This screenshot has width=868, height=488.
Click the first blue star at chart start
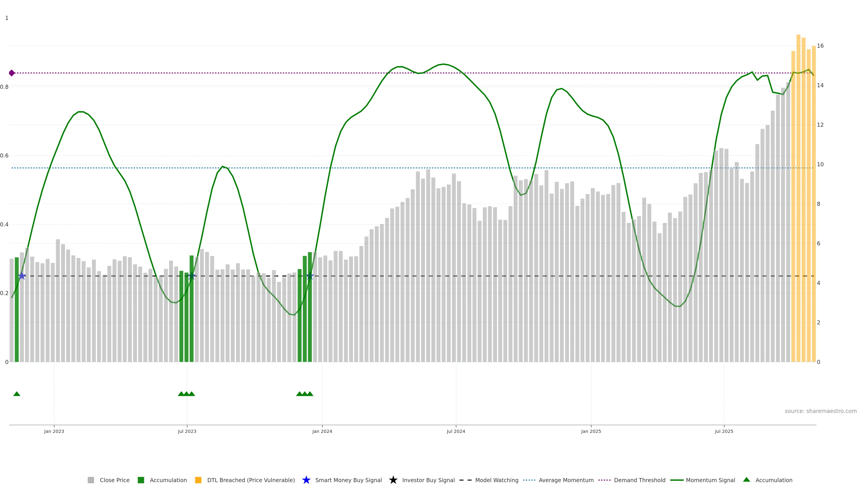click(22, 276)
